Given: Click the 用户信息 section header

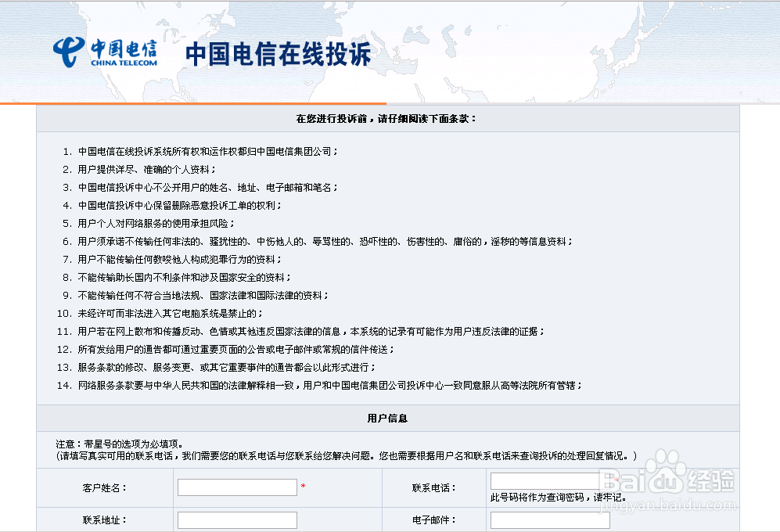Looking at the screenshot, I should (390, 419).
